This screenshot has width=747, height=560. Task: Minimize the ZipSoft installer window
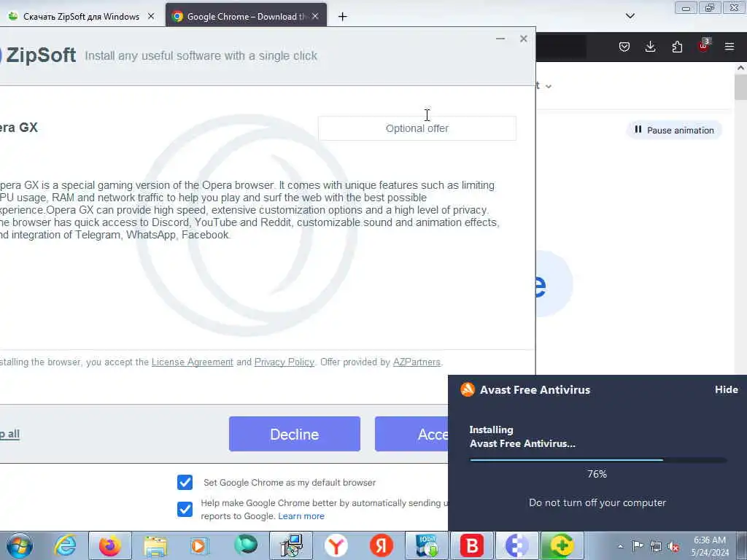click(500, 39)
